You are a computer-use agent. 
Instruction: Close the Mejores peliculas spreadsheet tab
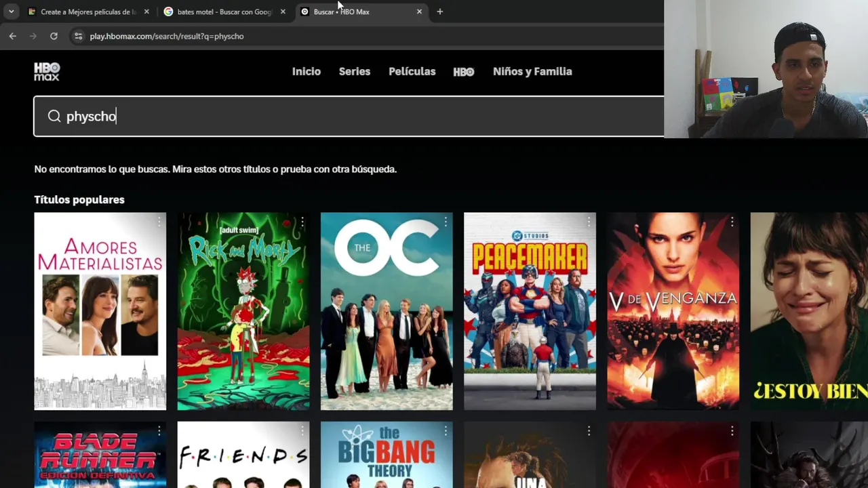coord(146,12)
